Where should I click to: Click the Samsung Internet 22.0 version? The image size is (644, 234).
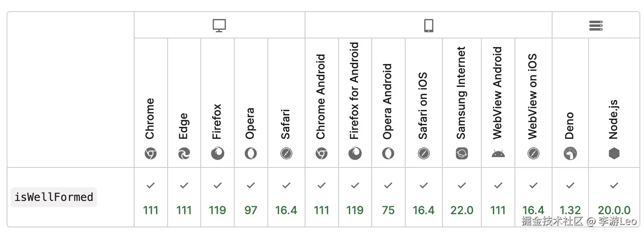pyautogui.click(x=461, y=210)
